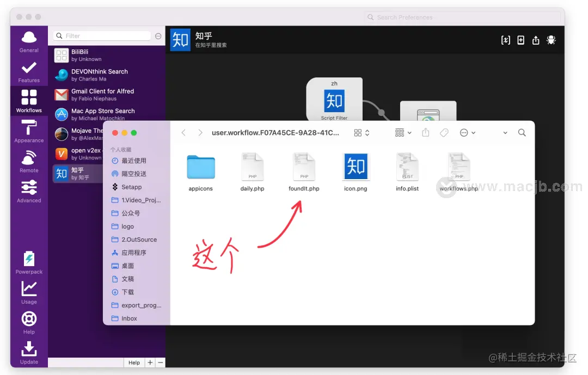Open Finder more actions dropdown

click(x=468, y=133)
